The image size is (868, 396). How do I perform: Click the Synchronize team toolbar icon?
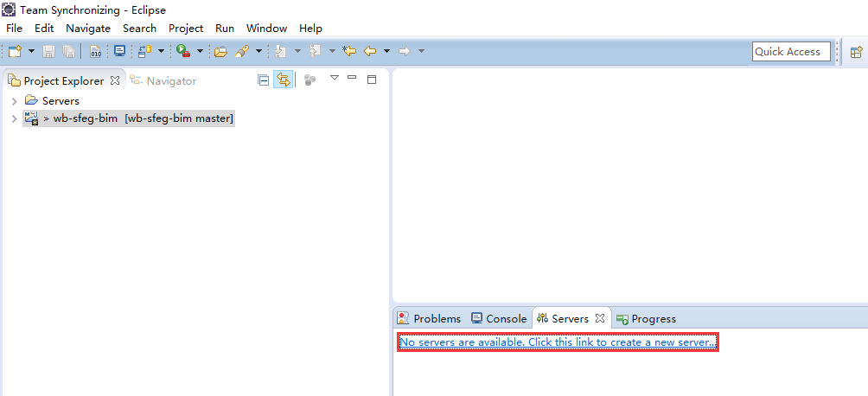145,52
